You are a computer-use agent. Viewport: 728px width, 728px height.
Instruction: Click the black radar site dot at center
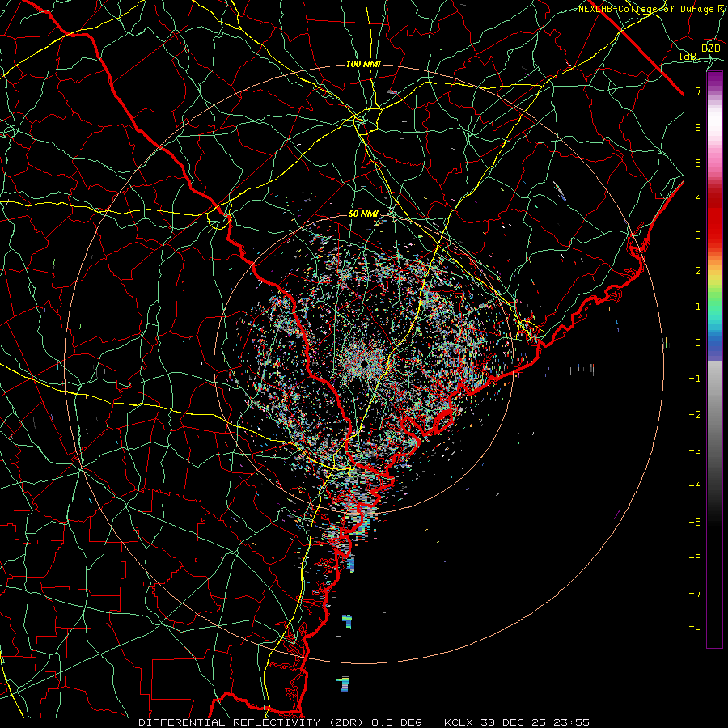364,363
